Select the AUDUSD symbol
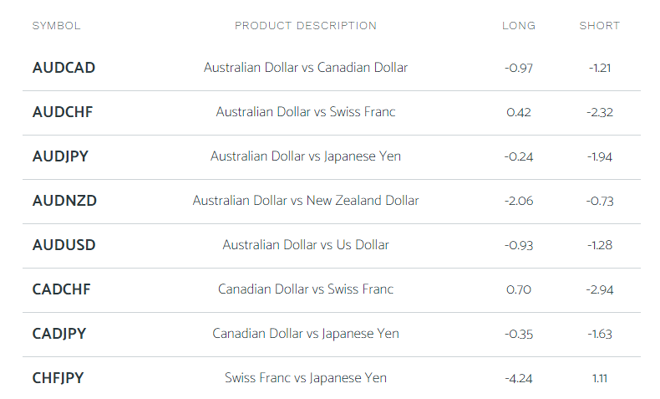660x399 pixels. 64,245
